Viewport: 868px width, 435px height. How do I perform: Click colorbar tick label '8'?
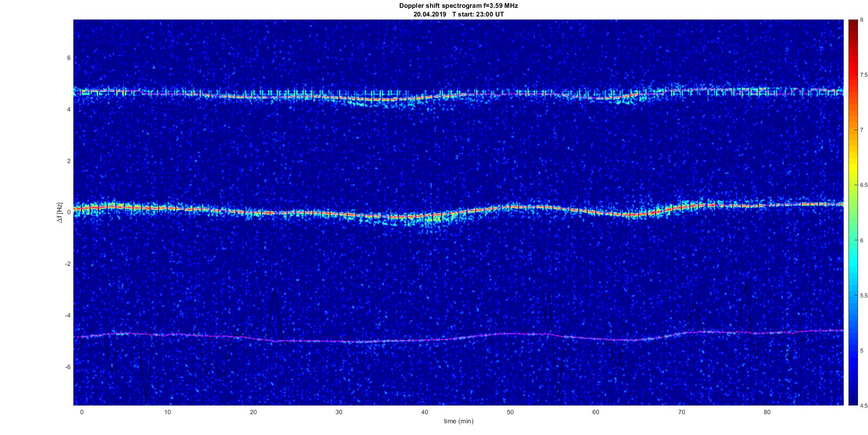pyautogui.click(x=861, y=20)
